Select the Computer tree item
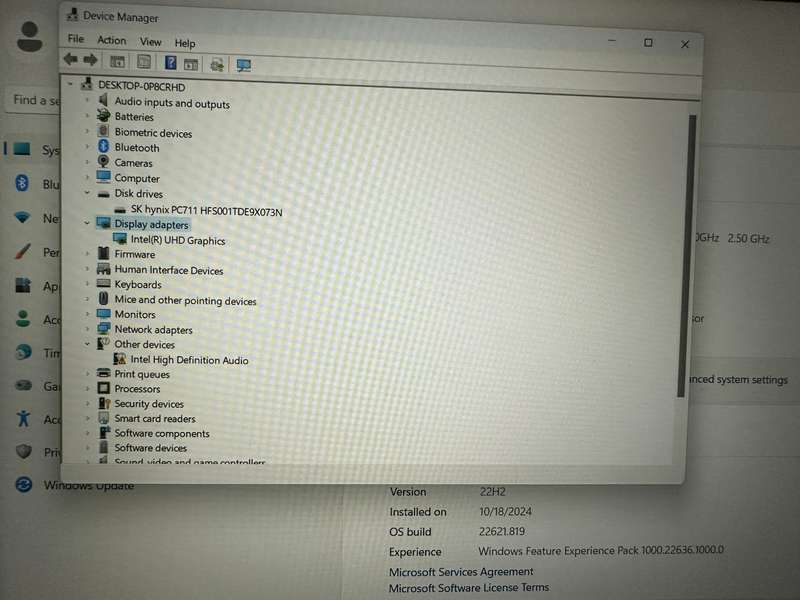Image resolution: width=800 pixels, height=600 pixels. tap(137, 178)
